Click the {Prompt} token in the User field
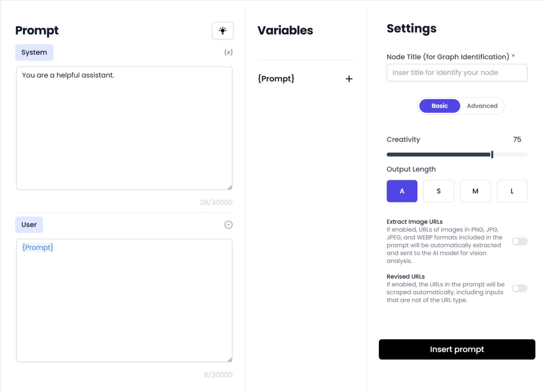546x392 pixels. [37, 247]
